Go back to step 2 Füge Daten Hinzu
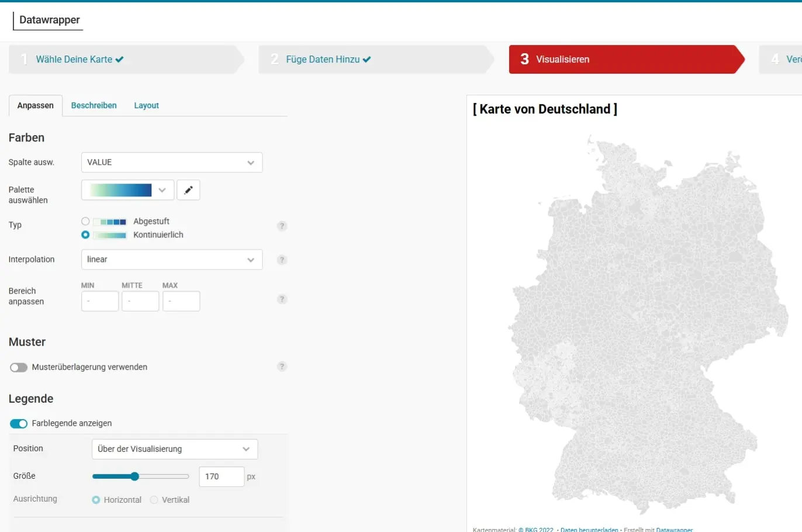The width and height of the screenshot is (802, 532). 327,59
